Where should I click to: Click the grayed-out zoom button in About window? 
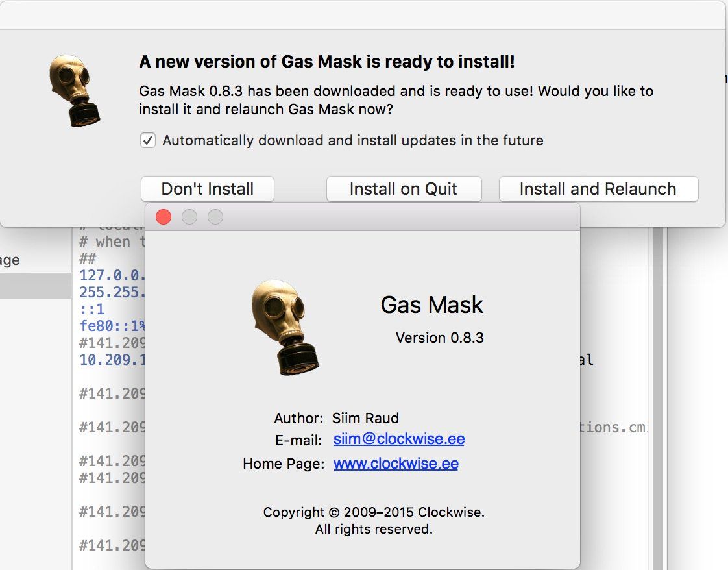pos(215,217)
